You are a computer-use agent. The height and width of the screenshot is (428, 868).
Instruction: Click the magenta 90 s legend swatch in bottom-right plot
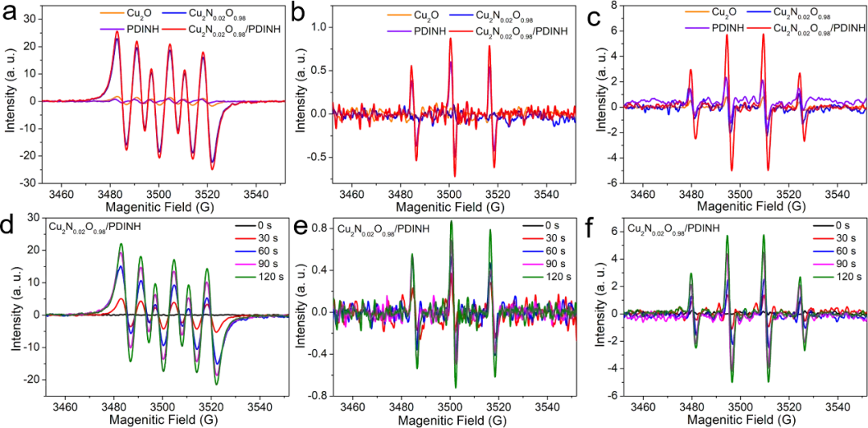pos(825,265)
